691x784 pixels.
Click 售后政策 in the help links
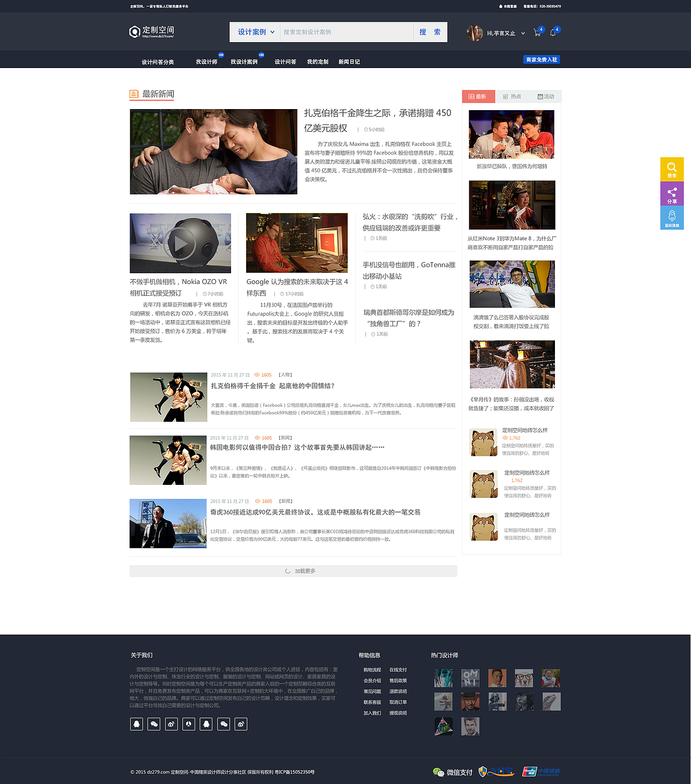pyautogui.click(x=398, y=681)
